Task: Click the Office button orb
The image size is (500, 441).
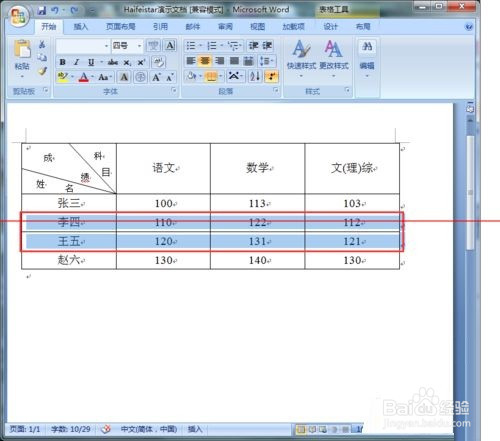Action: tap(18, 16)
